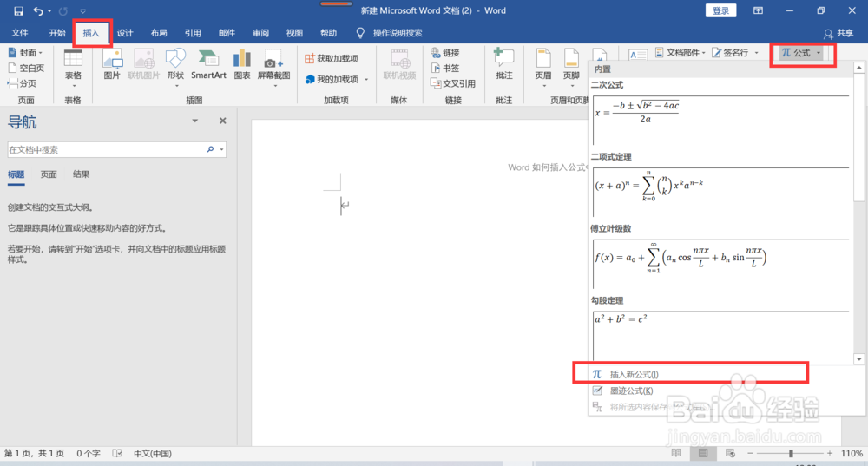
Task: Open the 屏幕截图 screenshot dropdown
Action: (274, 69)
